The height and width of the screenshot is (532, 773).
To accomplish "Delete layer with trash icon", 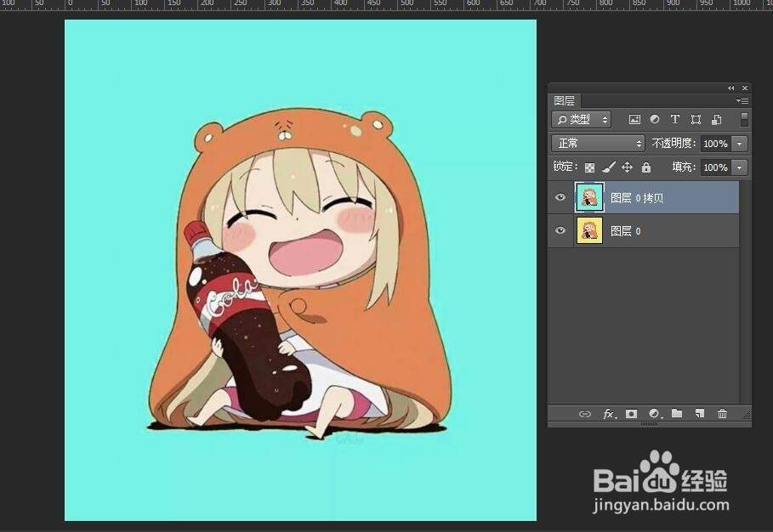I will [x=722, y=413].
